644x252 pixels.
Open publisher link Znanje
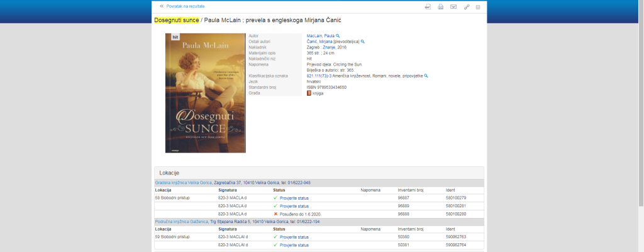coord(329,47)
